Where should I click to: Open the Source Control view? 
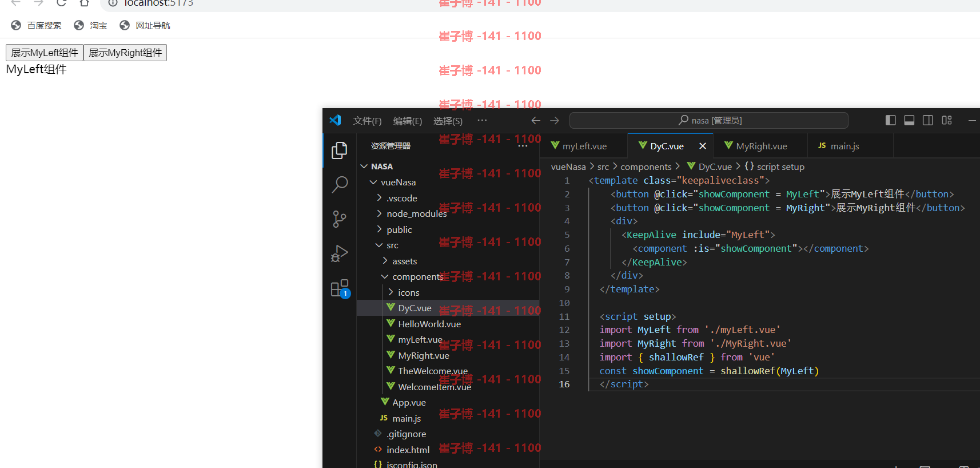(340, 219)
